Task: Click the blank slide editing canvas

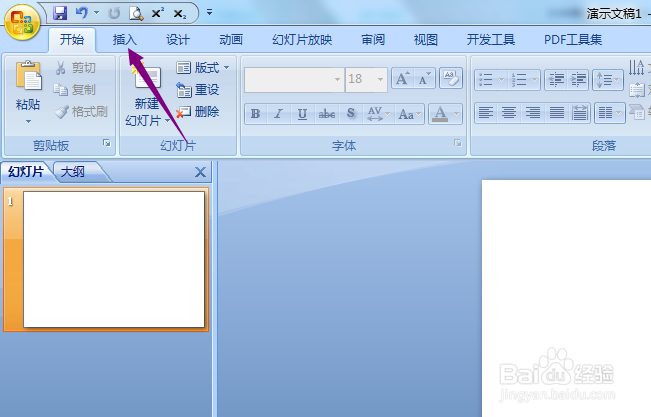Action: pos(566,298)
